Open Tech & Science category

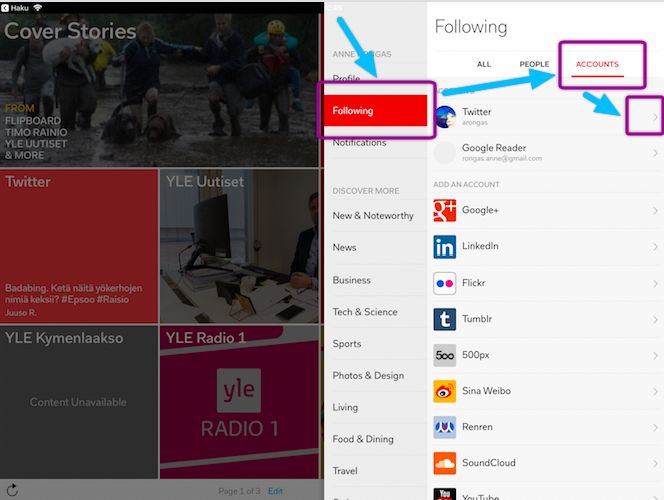[x=365, y=312]
